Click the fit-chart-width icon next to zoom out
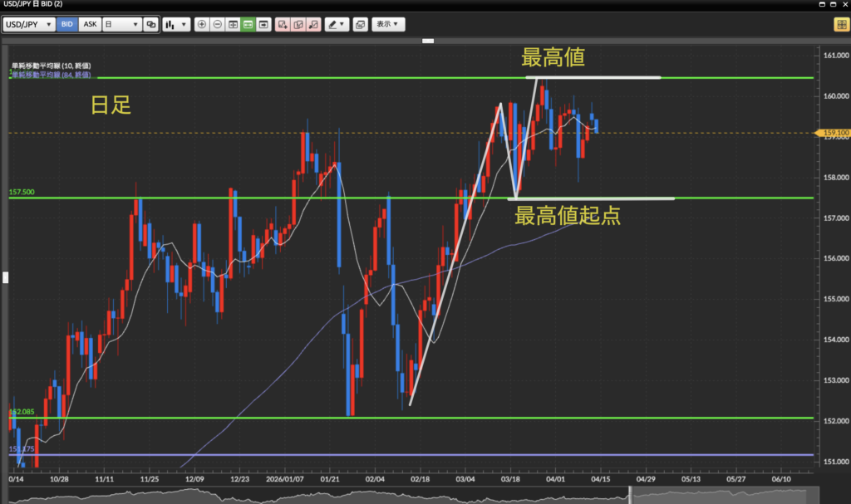851x504 pixels. click(x=233, y=24)
